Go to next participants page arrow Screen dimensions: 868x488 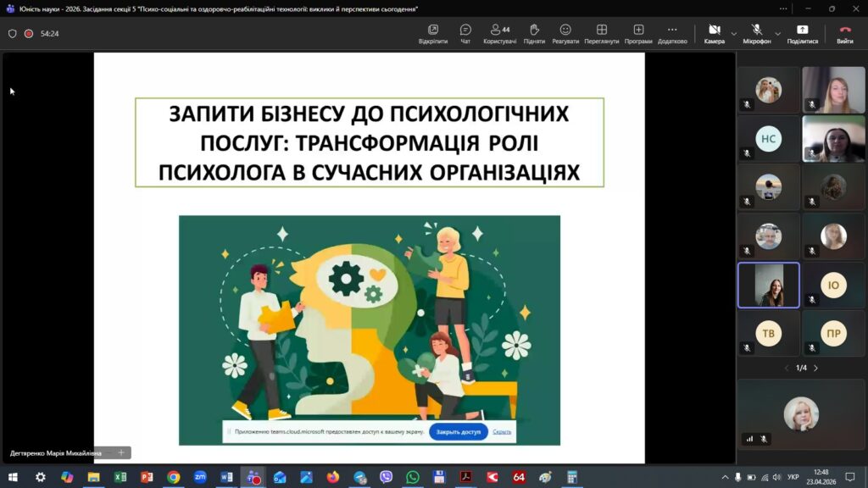(x=816, y=368)
